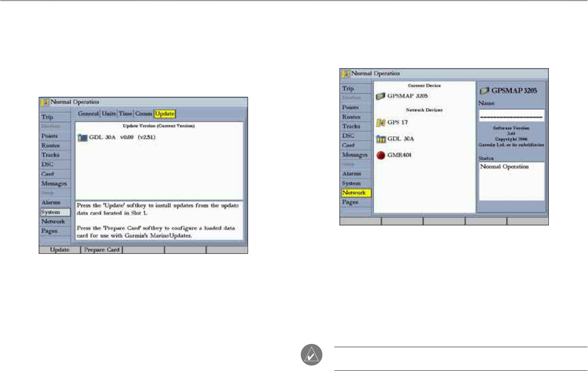Select Routes tab in the Update screen
This screenshot has height=371, width=588.
click(55, 146)
